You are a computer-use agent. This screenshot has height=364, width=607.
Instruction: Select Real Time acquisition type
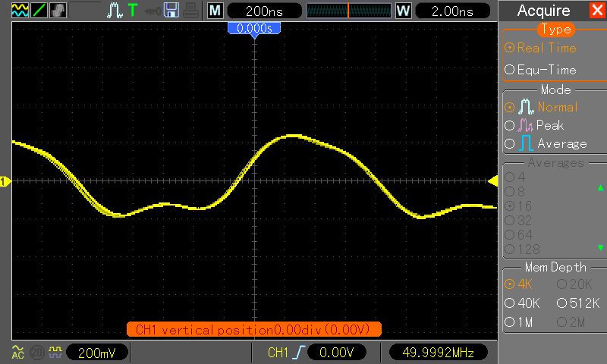tap(540, 48)
